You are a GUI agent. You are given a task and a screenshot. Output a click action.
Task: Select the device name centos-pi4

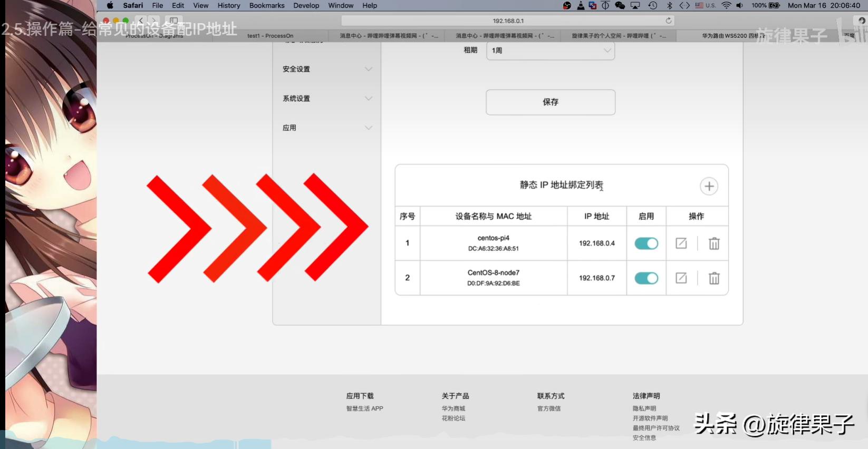494,238
